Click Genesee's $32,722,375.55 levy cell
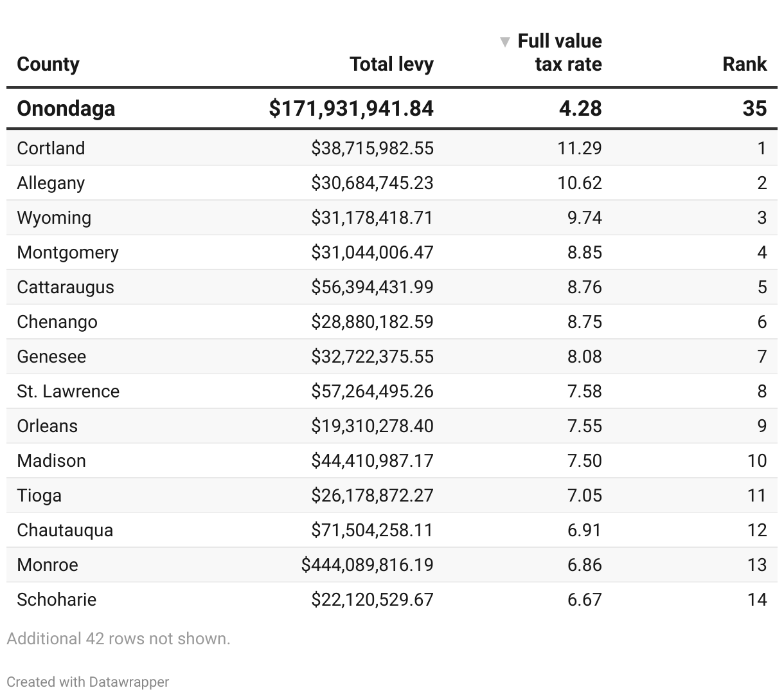Viewport: 784px width, 697px height. click(372, 356)
